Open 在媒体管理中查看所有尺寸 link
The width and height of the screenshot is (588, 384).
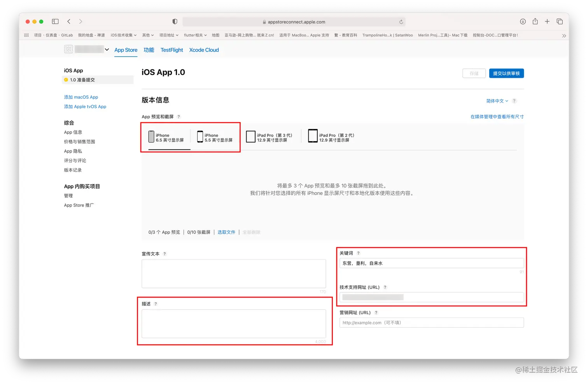(497, 117)
